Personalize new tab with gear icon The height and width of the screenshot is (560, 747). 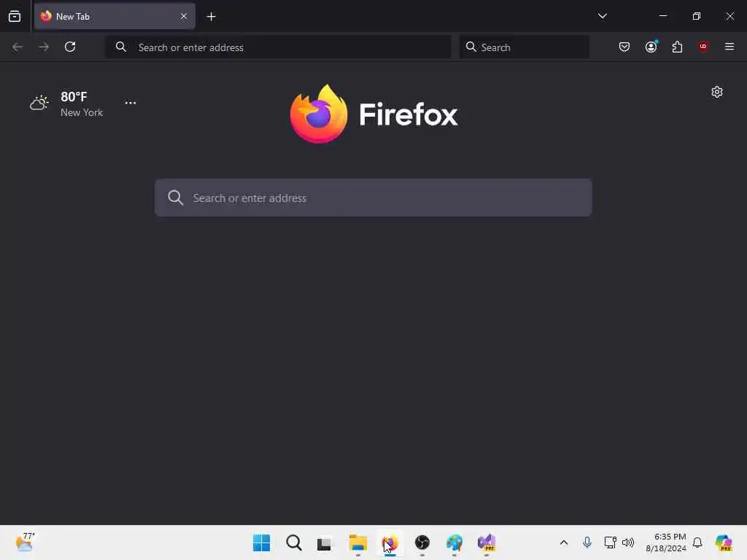[717, 92]
